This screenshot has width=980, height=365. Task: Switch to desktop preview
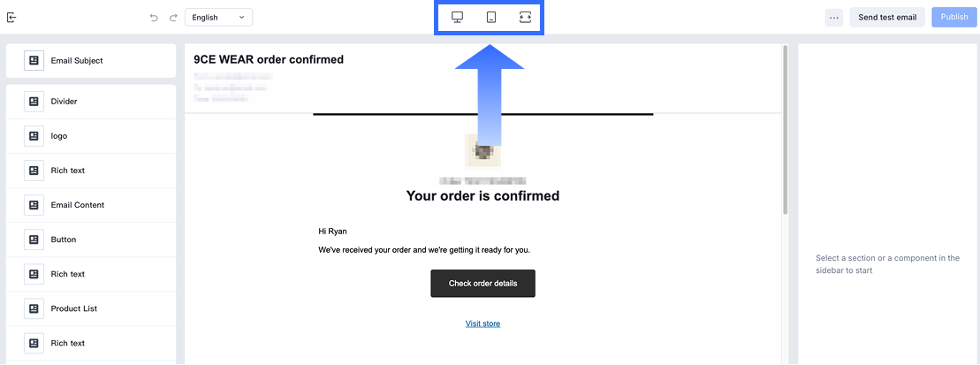[x=458, y=18]
